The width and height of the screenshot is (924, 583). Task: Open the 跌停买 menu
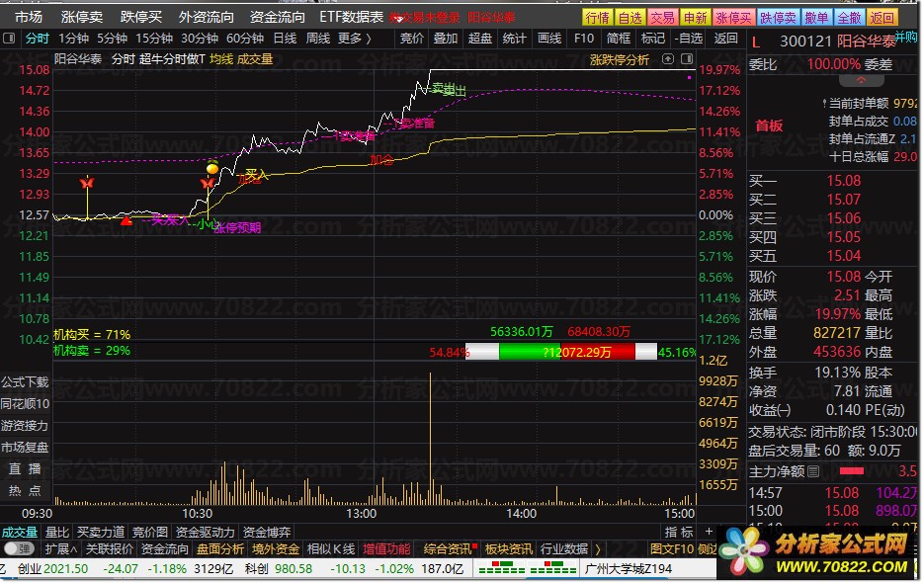tap(141, 18)
